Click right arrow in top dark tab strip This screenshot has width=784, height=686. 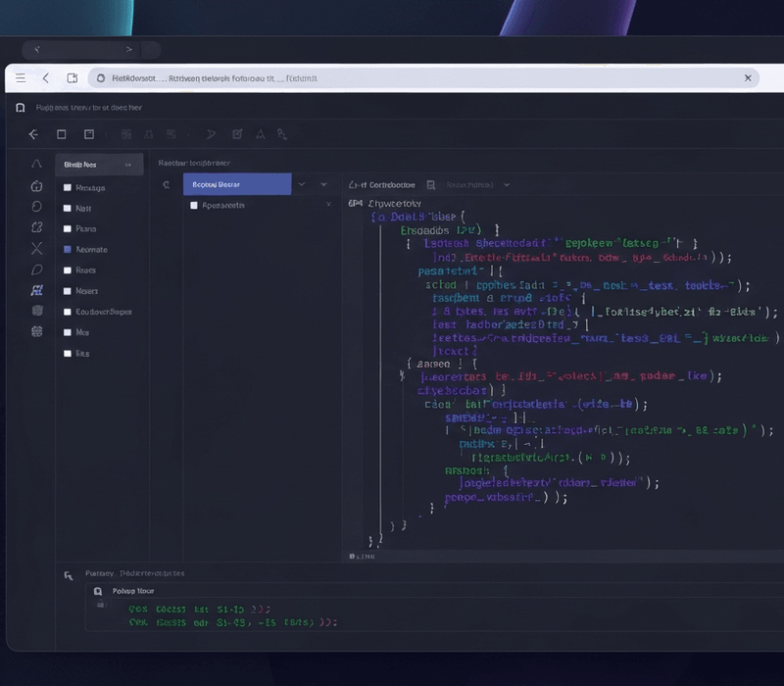coord(129,49)
